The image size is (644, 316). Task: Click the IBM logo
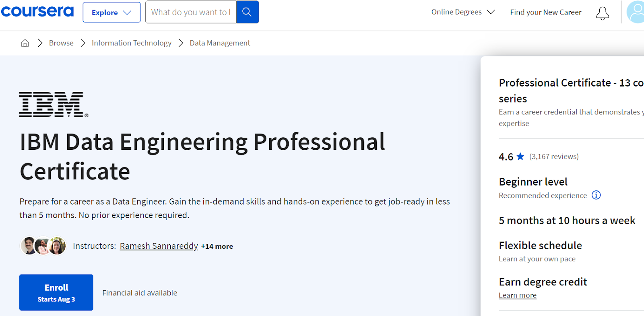pyautogui.click(x=54, y=105)
